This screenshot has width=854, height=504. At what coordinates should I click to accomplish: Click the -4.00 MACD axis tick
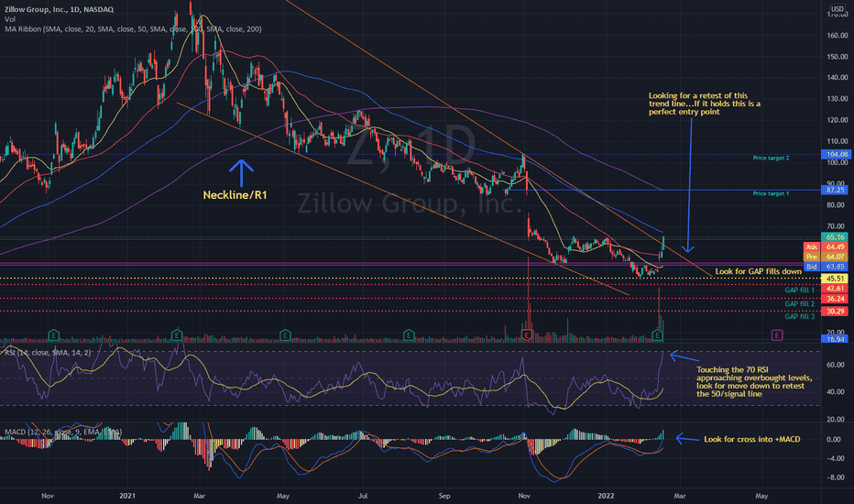836,458
